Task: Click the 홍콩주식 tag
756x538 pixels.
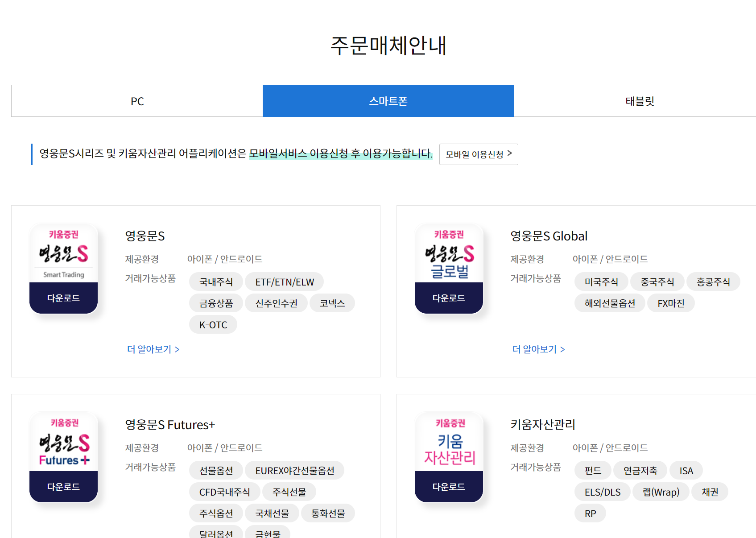Action: click(x=713, y=282)
